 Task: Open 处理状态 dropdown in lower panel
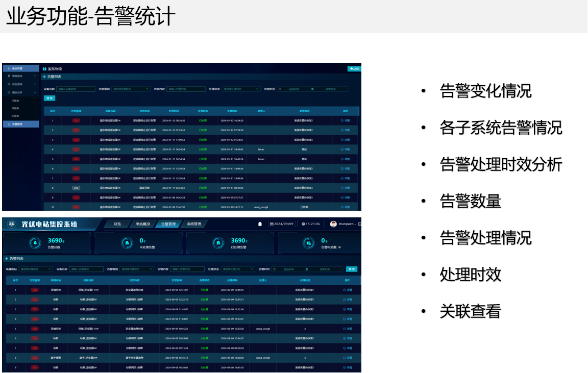pyautogui.click(x=238, y=269)
